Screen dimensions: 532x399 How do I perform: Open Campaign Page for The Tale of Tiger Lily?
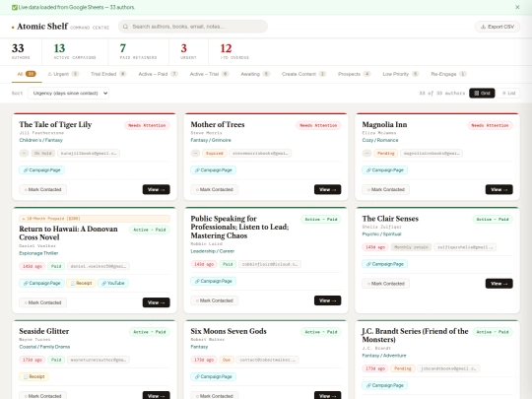[41, 170]
